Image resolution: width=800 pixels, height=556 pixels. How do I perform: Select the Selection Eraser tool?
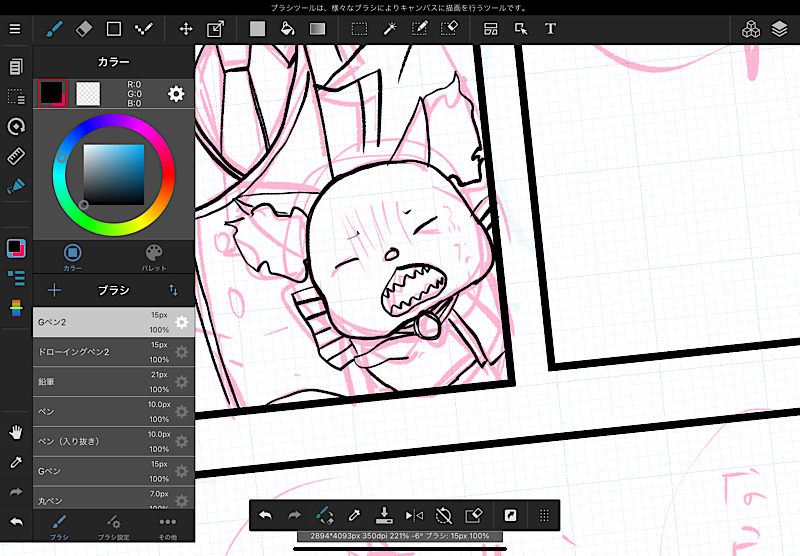(449, 29)
